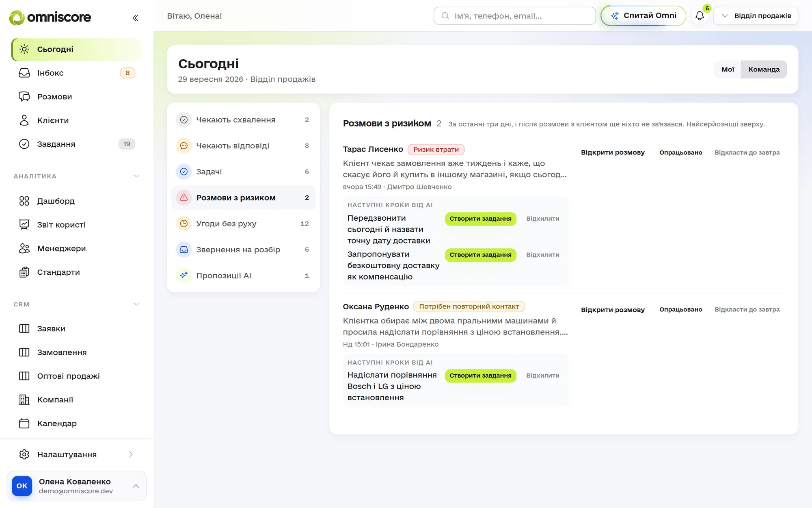Select Сьогодні in sidebar
The width and height of the screenshot is (812, 508).
(77, 49)
